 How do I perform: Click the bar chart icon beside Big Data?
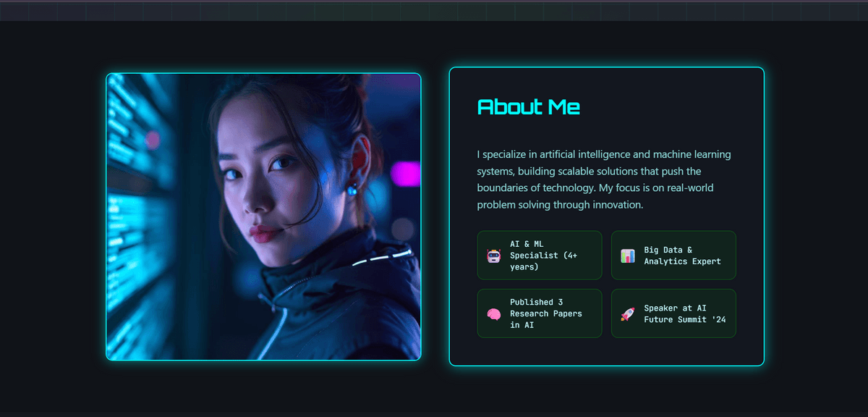pyautogui.click(x=628, y=256)
